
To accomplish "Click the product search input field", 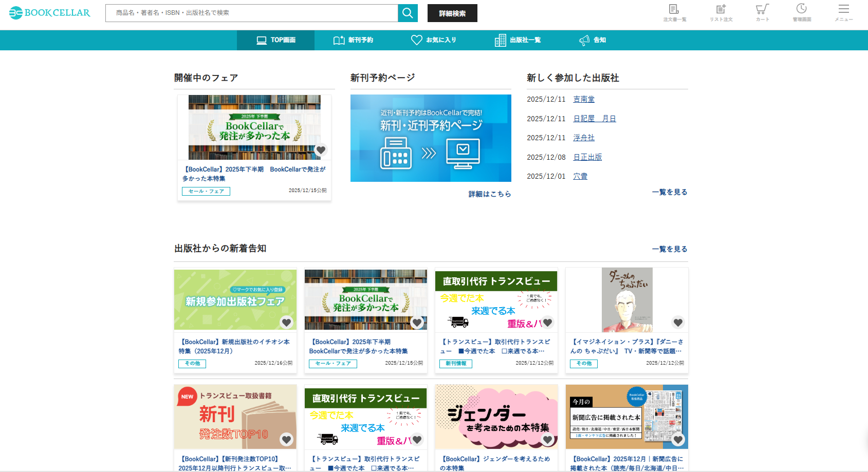I will pyautogui.click(x=252, y=13).
